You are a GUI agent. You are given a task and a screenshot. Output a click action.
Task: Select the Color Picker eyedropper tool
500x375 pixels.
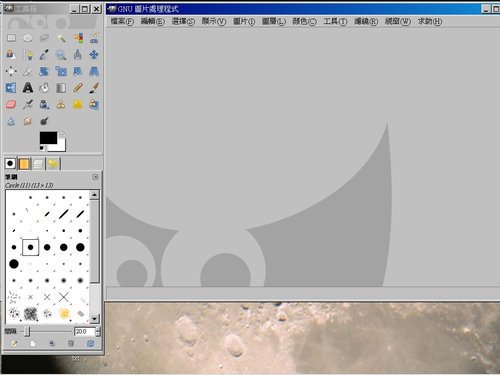pyautogui.click(x=44, y=55)
